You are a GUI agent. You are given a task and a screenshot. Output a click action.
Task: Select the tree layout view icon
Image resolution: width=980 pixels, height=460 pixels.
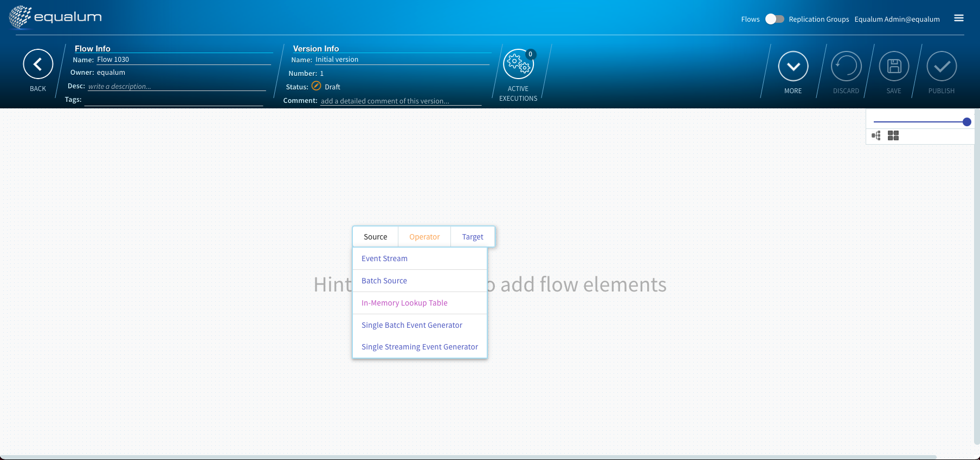[x=876, y=135]
